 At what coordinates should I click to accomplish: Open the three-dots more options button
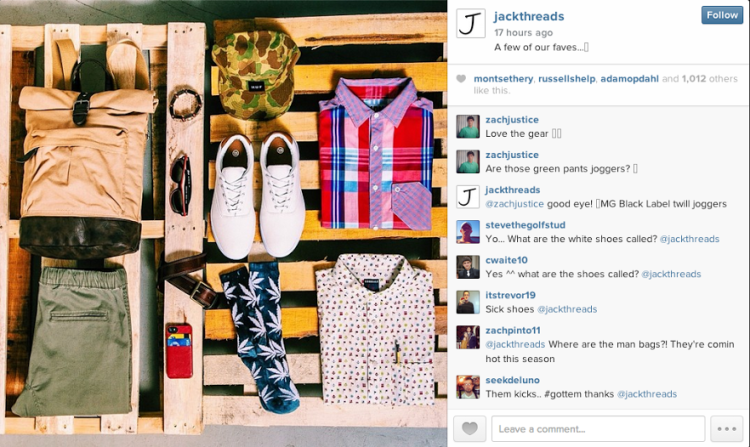coord(727,428)
